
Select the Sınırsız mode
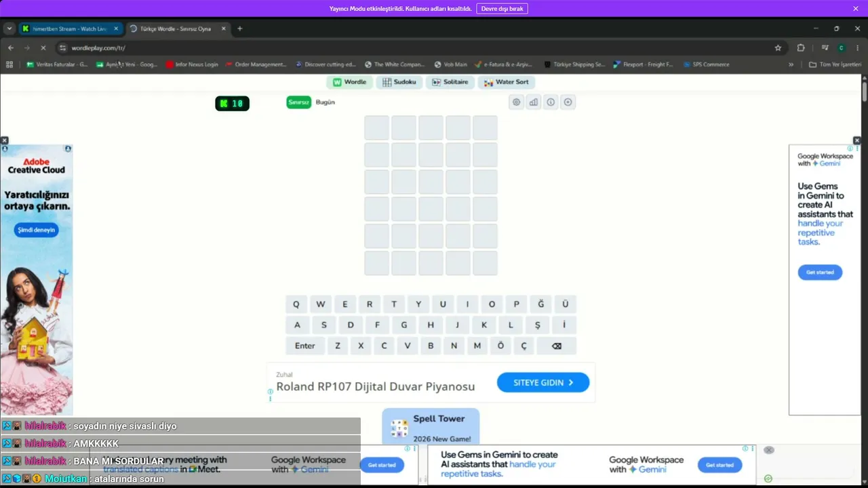tap(299, 102)
